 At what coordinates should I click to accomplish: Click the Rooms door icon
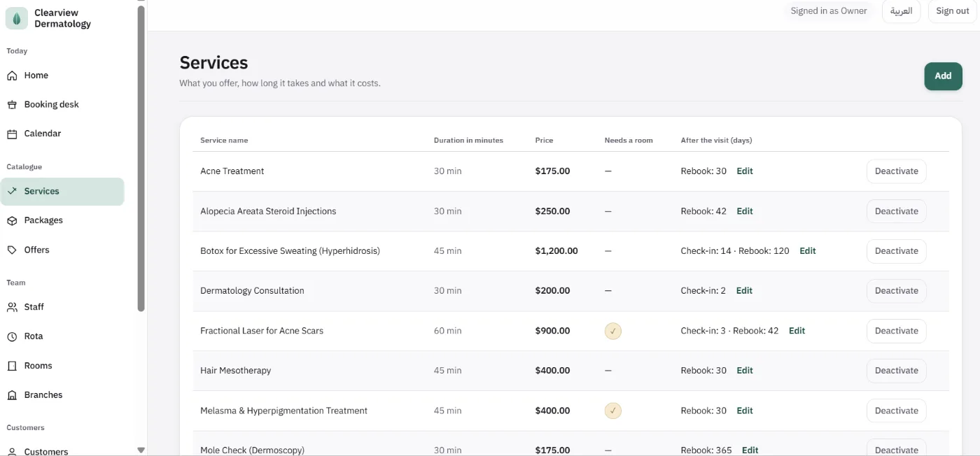point(12,366)
